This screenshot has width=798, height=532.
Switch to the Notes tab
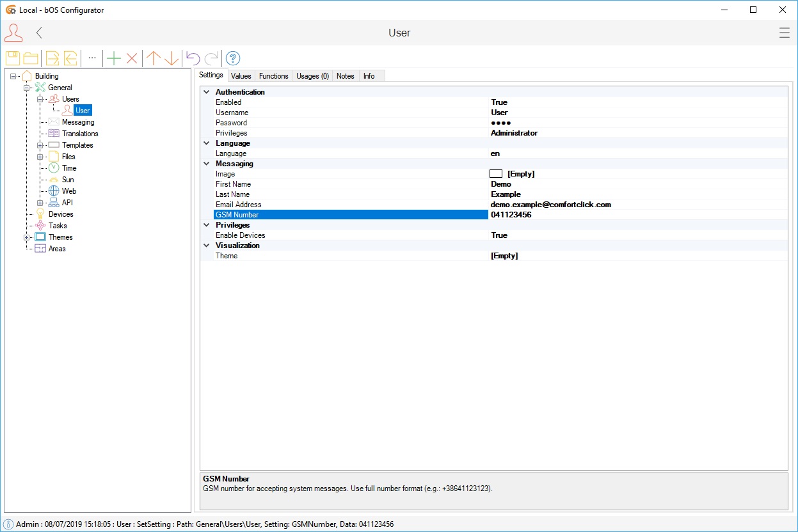click(x=346, y=76)
